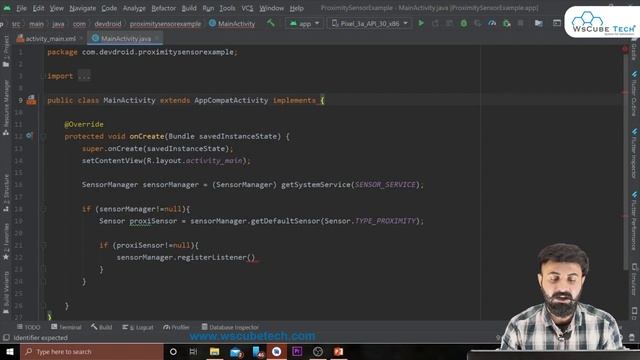Open the Project tool window sidebar button
The width and height of the screenshot is (640, 360).
6,52
